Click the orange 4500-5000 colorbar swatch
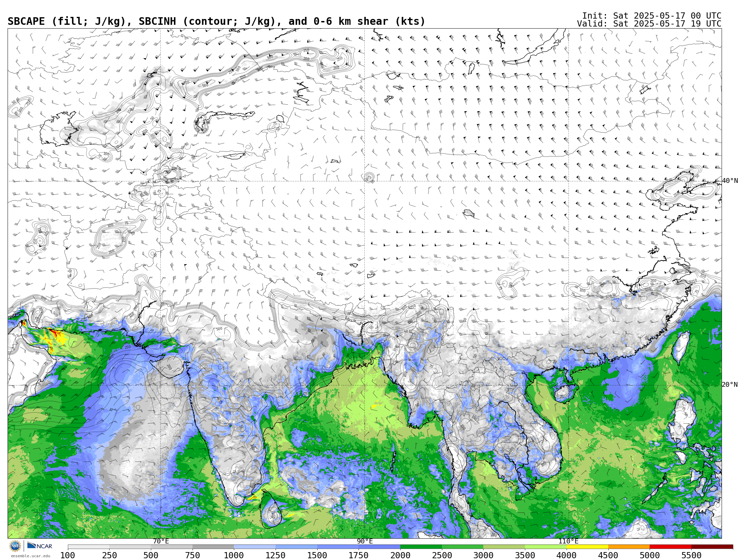 coord(629,547)
